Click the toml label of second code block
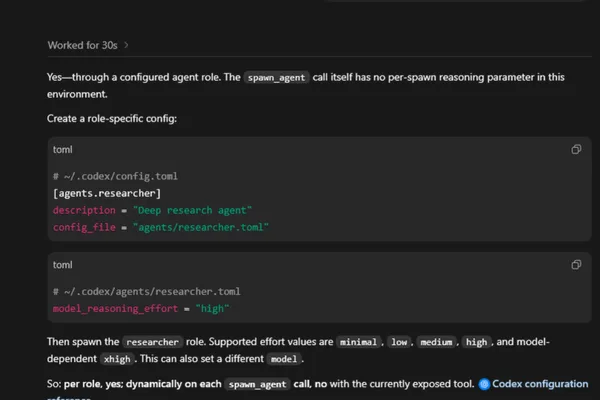Image resolution: width=600 pixels, height=400 pixels. [62, 264]
